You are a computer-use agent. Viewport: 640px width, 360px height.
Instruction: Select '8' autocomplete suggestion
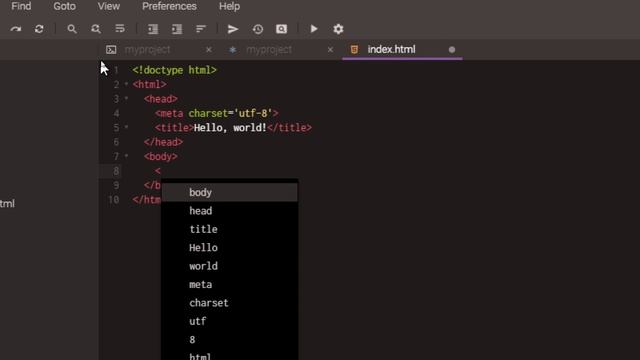coord(230,339)
